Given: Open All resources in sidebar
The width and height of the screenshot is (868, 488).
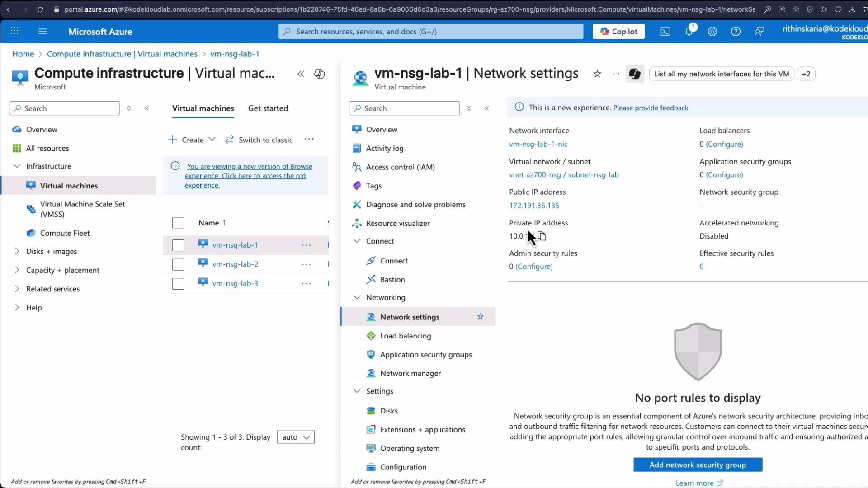Looking at the screenshot, I should click(47, 148).
